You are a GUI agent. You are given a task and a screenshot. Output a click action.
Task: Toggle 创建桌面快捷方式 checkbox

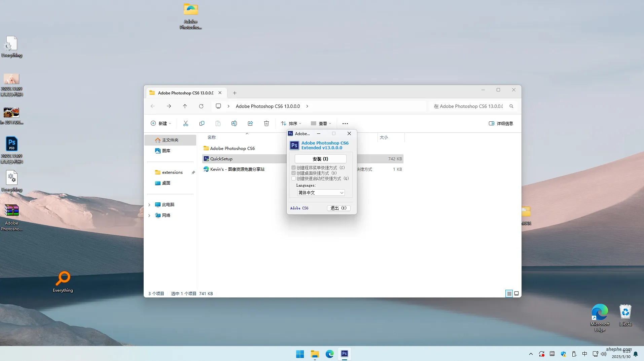(294, 173)
